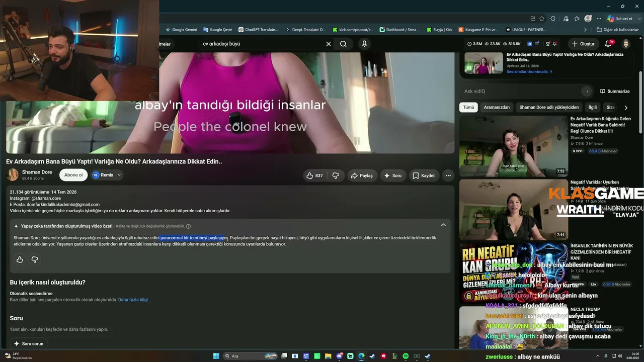Viewport: 644px width, 362px height.
Task: Open the Remix dropdown
Action: tap(107, 175)
